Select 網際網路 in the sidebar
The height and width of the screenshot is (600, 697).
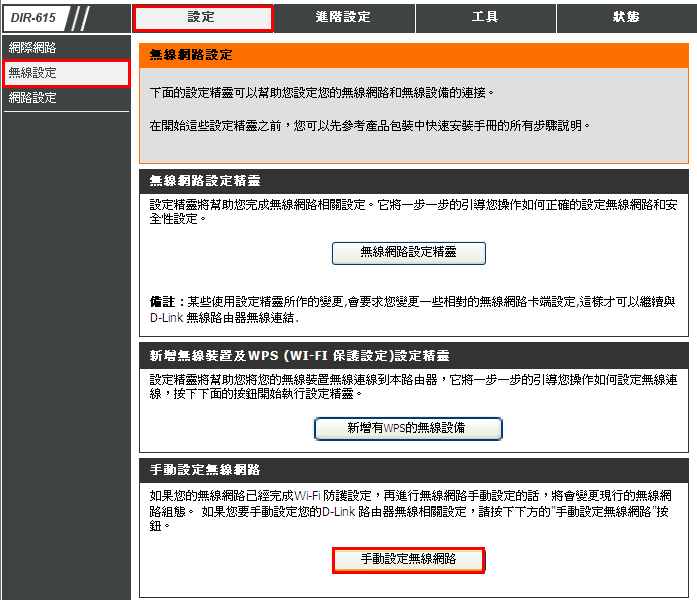pos(66,48)
